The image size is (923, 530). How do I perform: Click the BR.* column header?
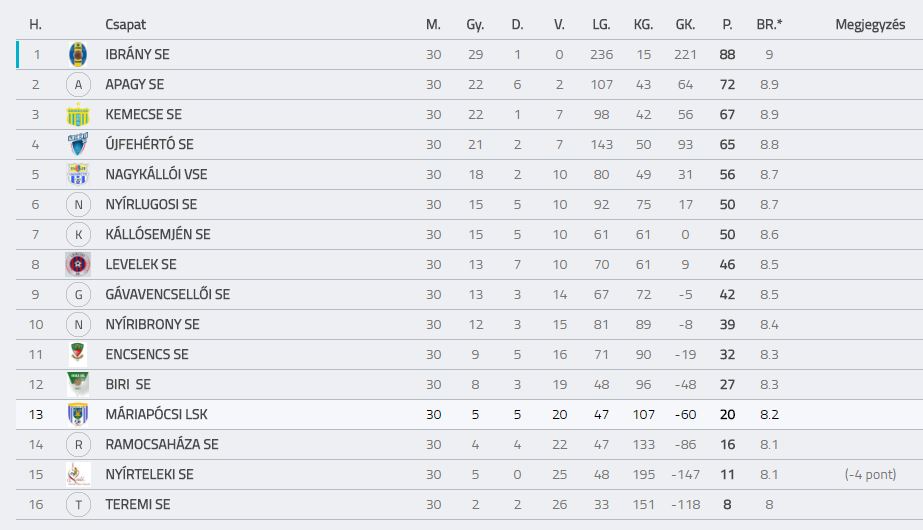pos(769,25)
